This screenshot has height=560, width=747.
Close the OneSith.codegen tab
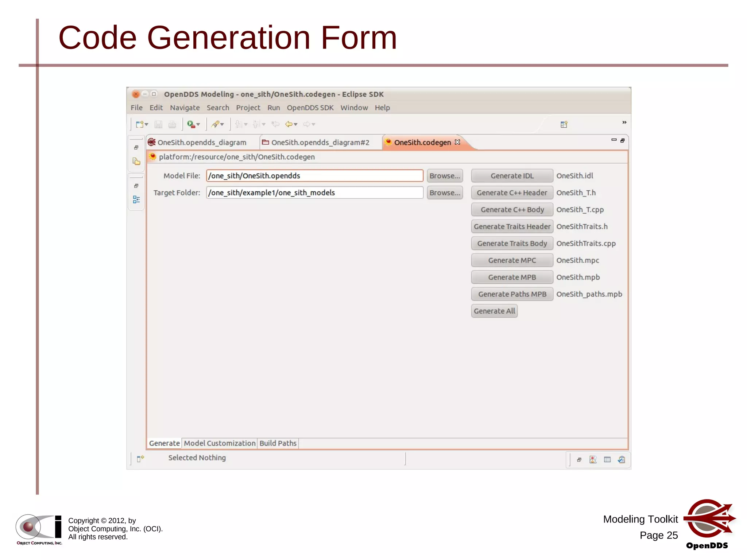click(457, 142)
